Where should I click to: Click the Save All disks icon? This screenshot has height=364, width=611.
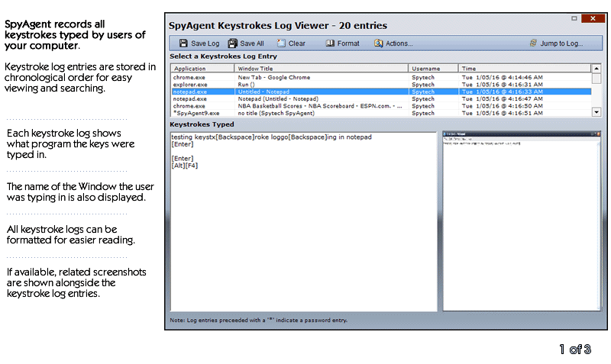[233, 43]
